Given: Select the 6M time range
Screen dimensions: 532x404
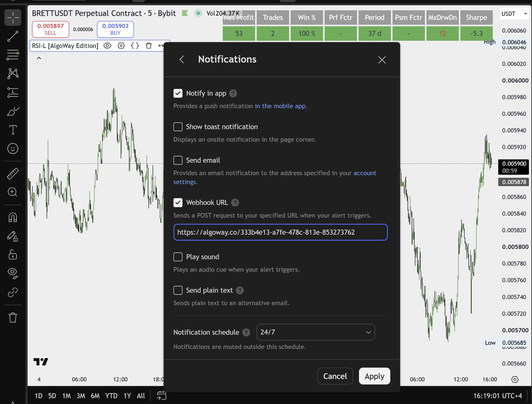Looking at the screenshot, I should (95, 396).
